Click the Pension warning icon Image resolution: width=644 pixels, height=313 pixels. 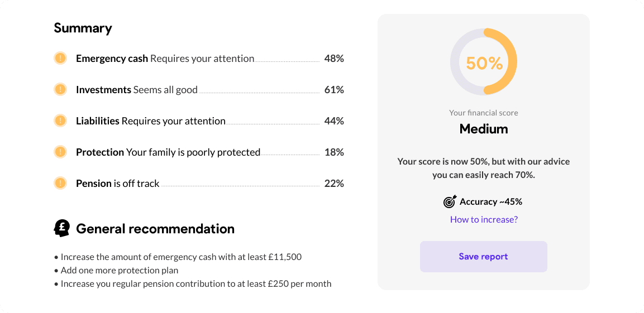[60, 183]
